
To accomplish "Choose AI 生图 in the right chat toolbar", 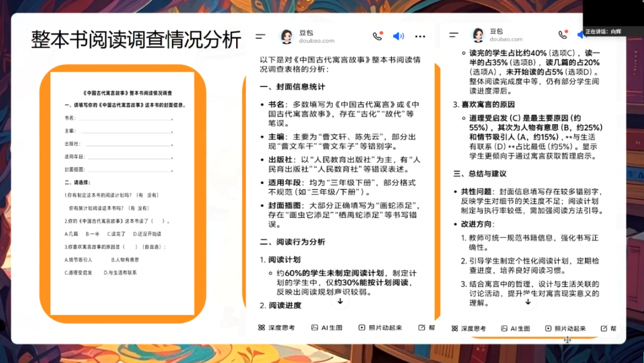I will (x=516, y=328).
